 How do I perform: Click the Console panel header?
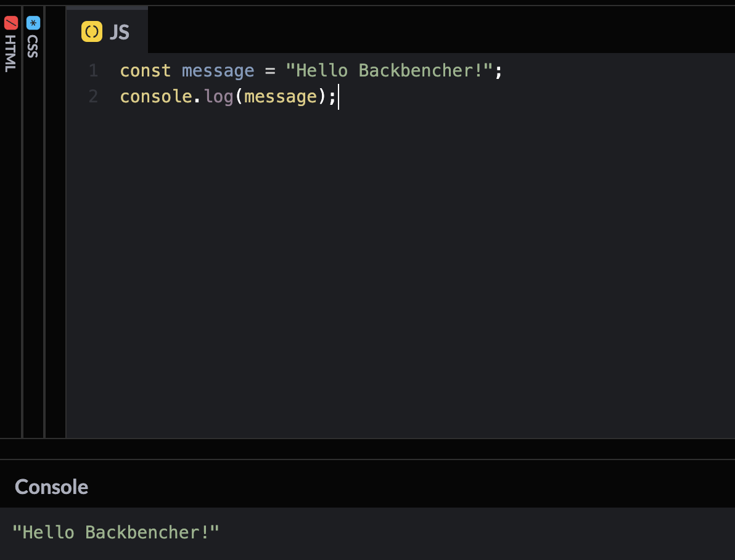pyautogui.click(x=51, y=487)
